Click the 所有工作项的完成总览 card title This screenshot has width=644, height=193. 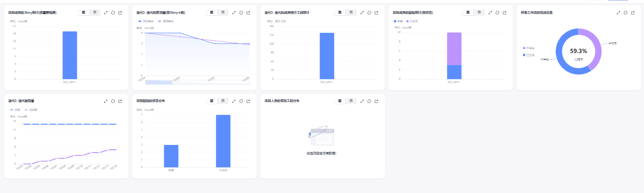click(x=536, y=13)
